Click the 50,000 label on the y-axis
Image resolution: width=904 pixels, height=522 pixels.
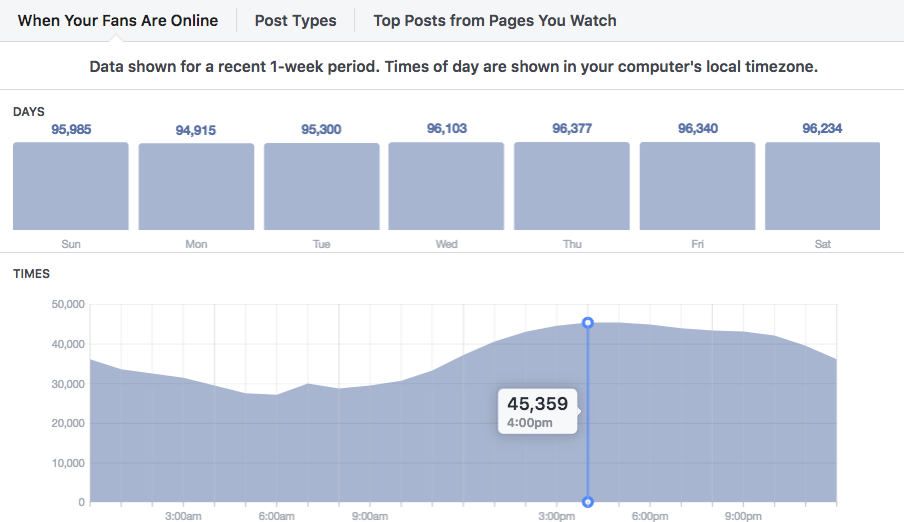click(x=67, y=305)
